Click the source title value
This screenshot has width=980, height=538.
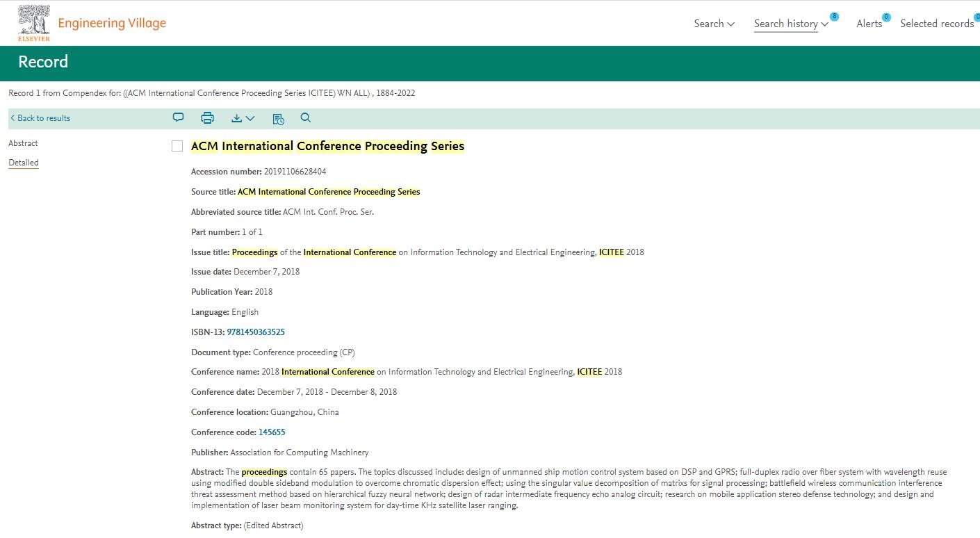(x=329, y=192)
